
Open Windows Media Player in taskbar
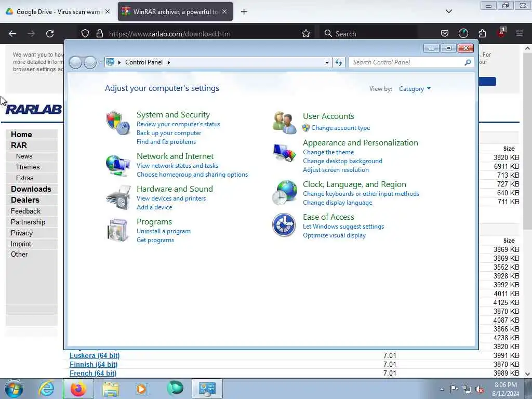(x=141, y=389)
